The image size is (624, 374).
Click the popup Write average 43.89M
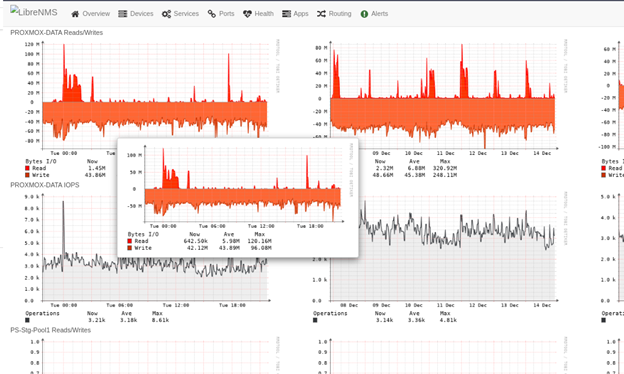coord(229,248)
